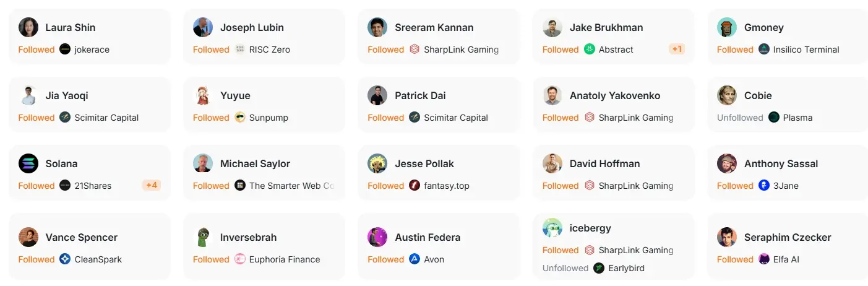This screenshot has width=868, height=286.
Task: Click the fantasy.top red icon
Action: (415, 186)
